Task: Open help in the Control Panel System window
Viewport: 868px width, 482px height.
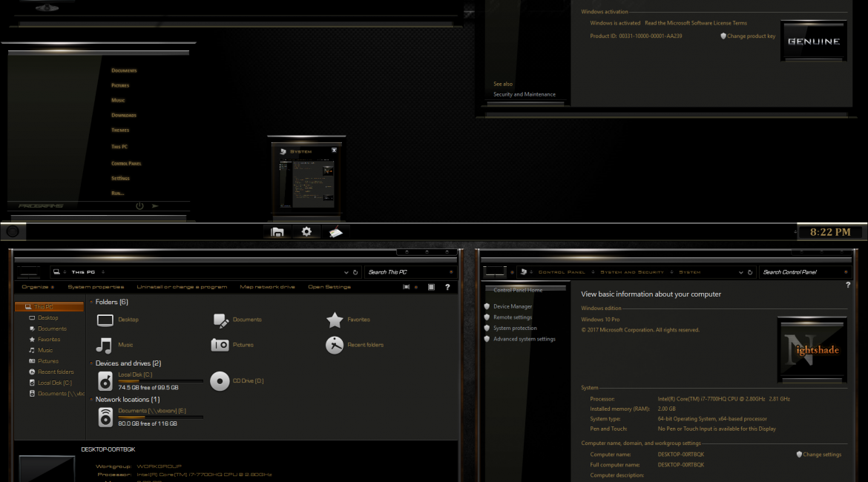Action: point(847,285)
